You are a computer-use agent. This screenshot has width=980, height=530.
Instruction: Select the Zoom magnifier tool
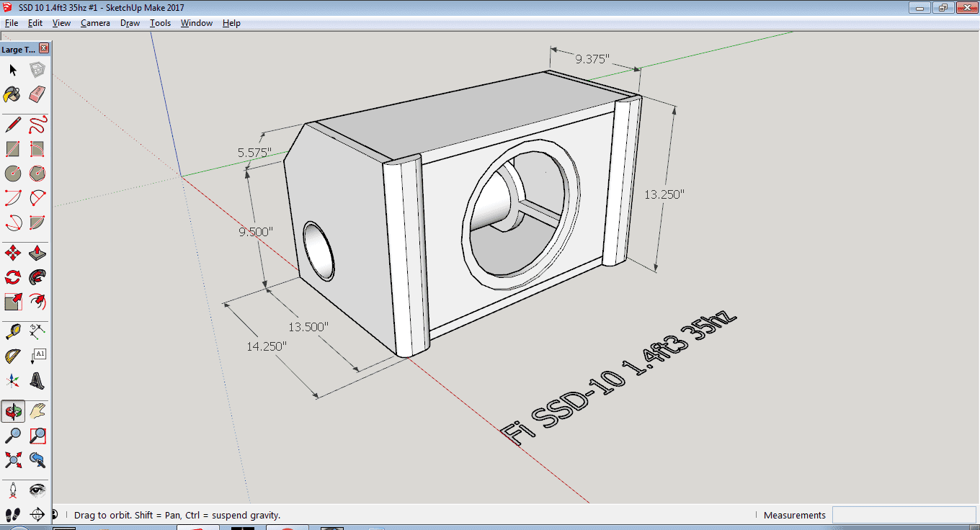pos(13,436)
